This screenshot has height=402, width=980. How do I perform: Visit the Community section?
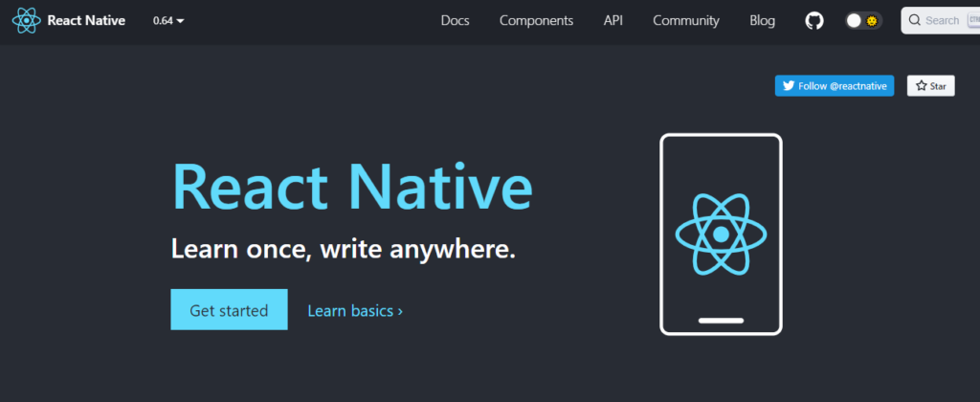pyautogui.click(x=686, y=21)
